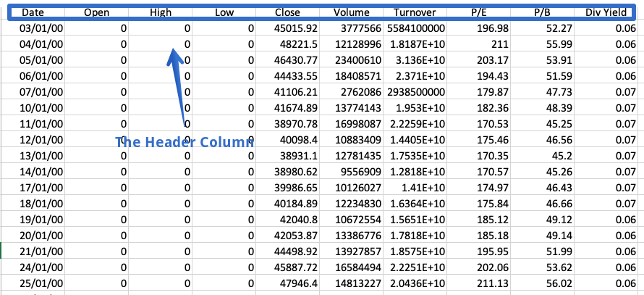Select Volume cell 23400610
Image resolution: width=644 pixels, height=295 pixels.
click(x=351, y=60)
